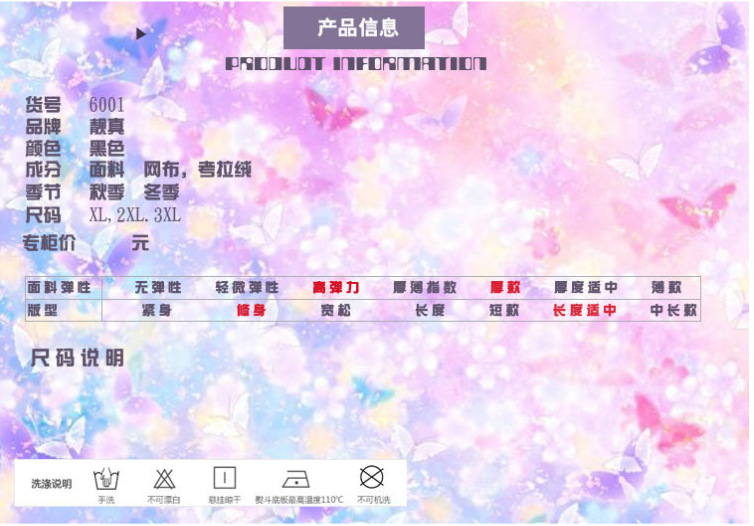Click the 面料 text in 成分 row
Image resolution: width=754 pixels, height=526 pixels.
click(x=107, y=170)
